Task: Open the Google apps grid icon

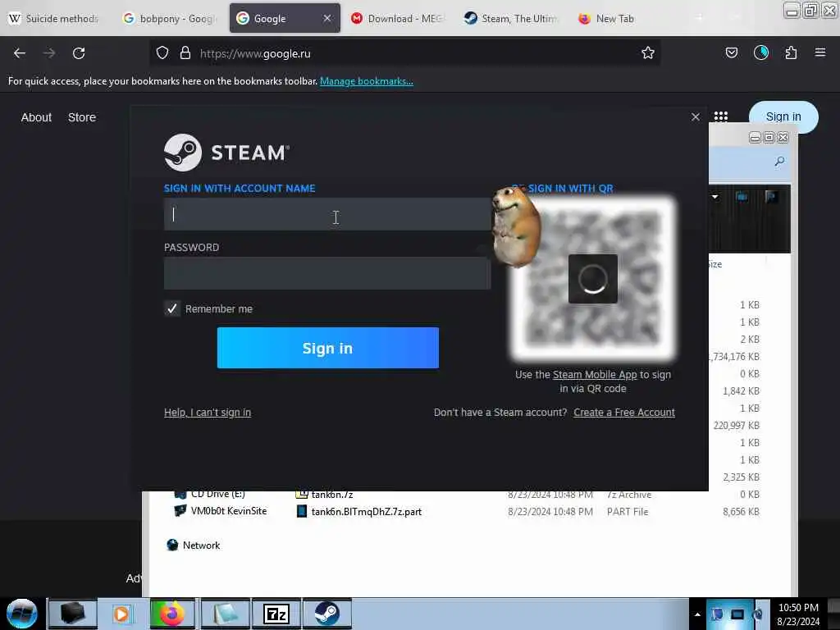Action: tap(720, 116)
